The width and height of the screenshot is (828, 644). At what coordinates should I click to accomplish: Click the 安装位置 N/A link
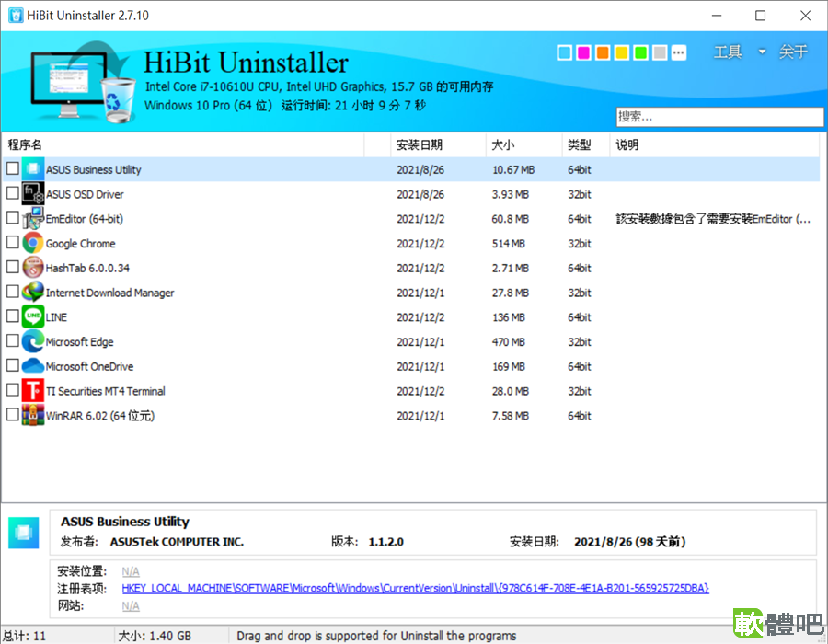tap(131, 571)
